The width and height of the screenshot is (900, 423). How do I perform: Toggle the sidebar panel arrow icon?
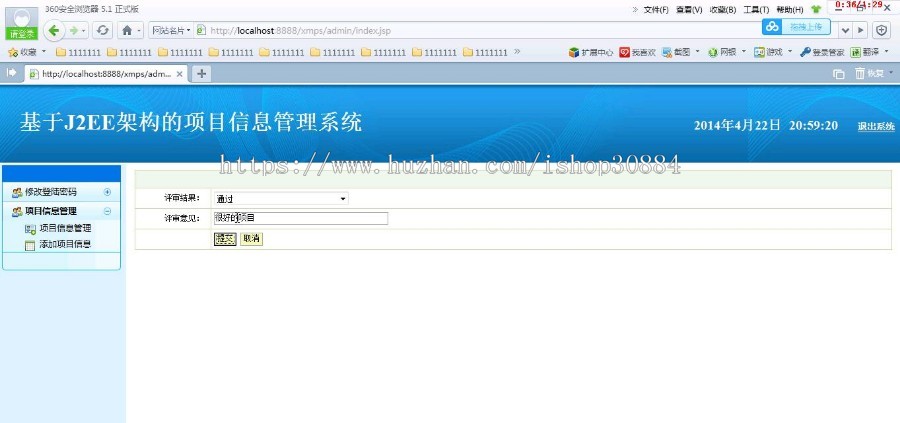(x=10, y=73)
